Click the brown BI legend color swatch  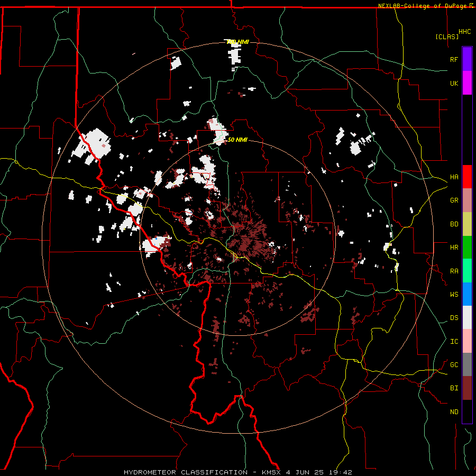[467, 388]
